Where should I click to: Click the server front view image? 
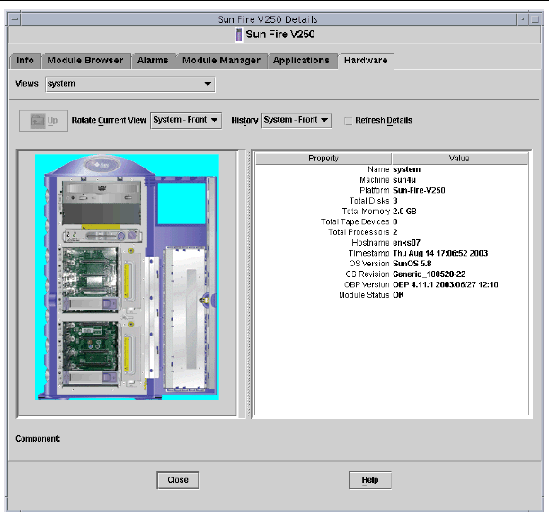127,277
